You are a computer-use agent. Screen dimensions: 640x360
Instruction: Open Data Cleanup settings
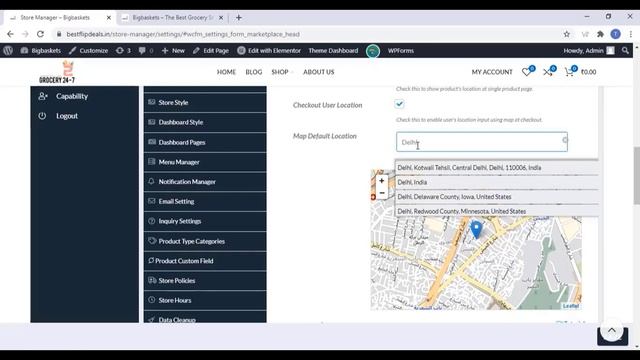(205, 318)
